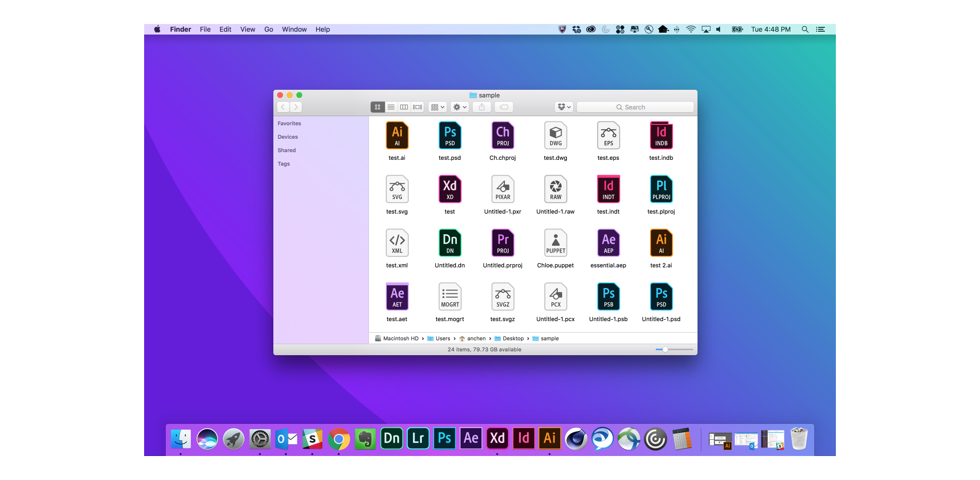Open Notification Center from the menu bar

tap(821, 29)
